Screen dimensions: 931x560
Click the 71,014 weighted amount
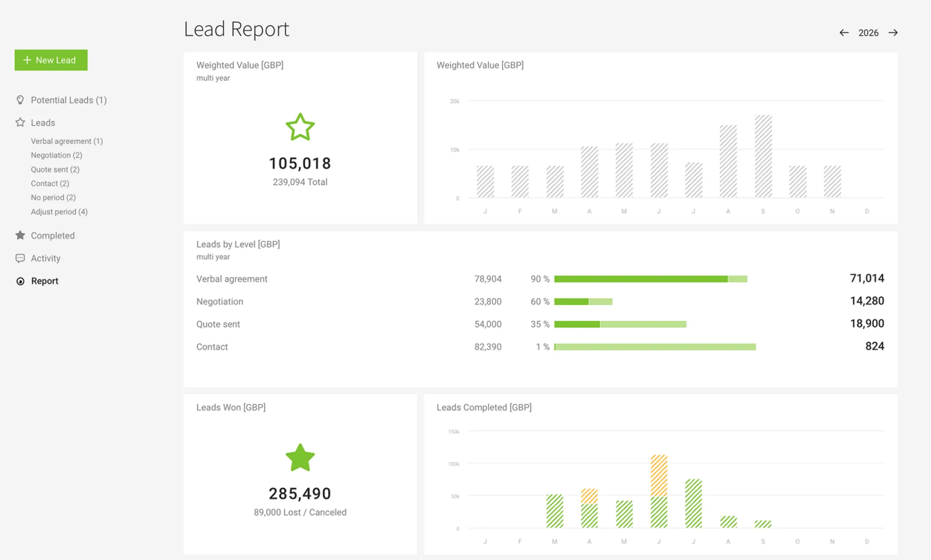[867, 278]
